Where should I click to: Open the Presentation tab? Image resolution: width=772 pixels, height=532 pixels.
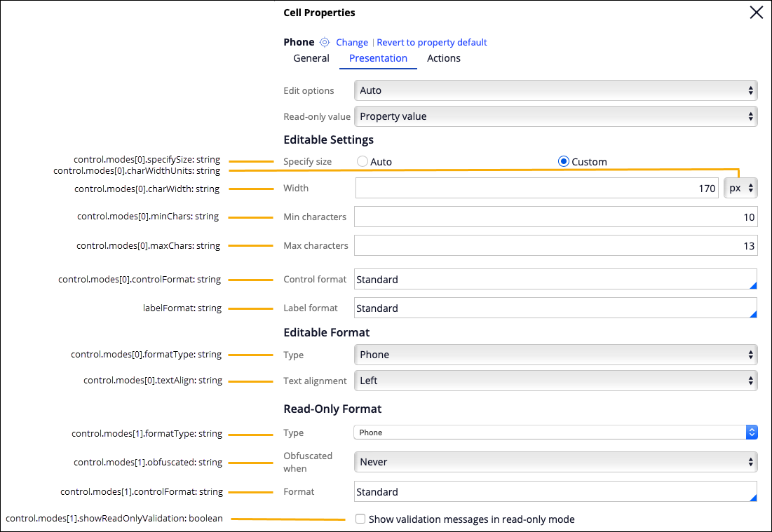[x=378, y=58]
